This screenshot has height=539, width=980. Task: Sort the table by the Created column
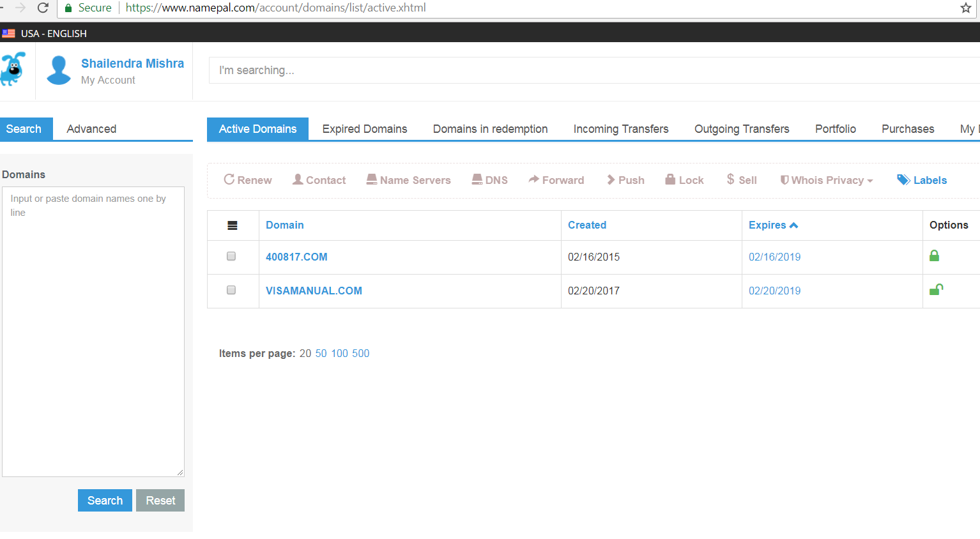click(x=587, y=225)
